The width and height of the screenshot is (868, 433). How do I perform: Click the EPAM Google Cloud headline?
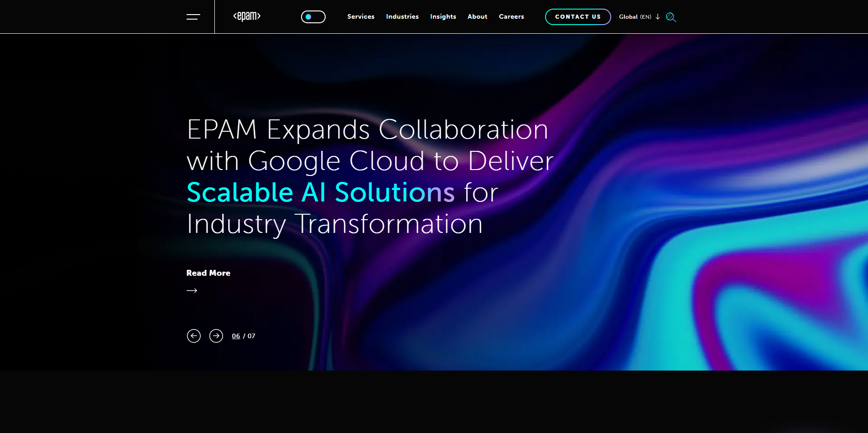(370, 176)
